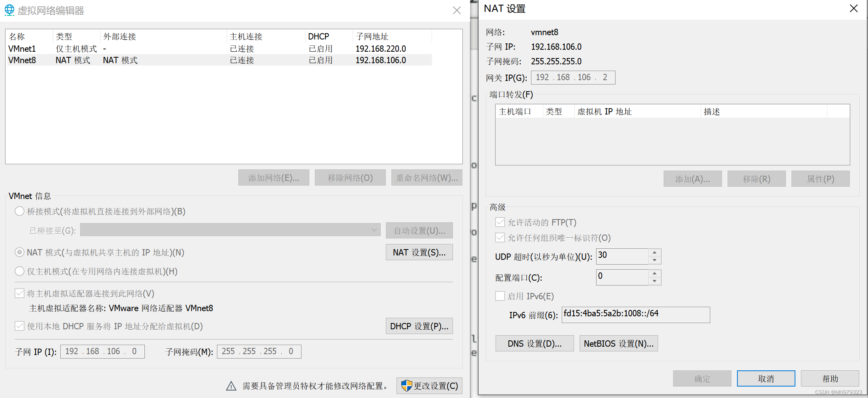
Task: Click 移除(R) port forwarding button
Action: click(x=757, y=179)
